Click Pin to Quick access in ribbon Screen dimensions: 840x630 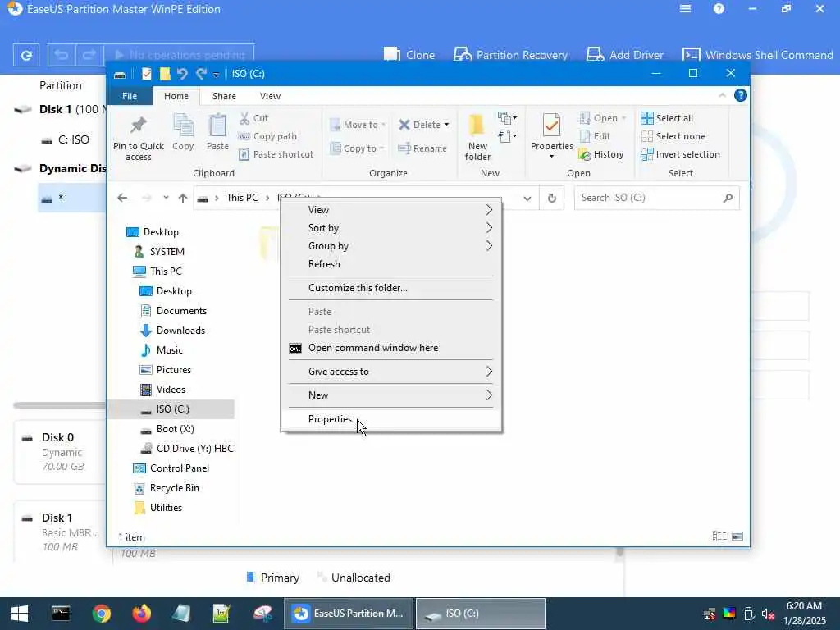coord(138,137)
